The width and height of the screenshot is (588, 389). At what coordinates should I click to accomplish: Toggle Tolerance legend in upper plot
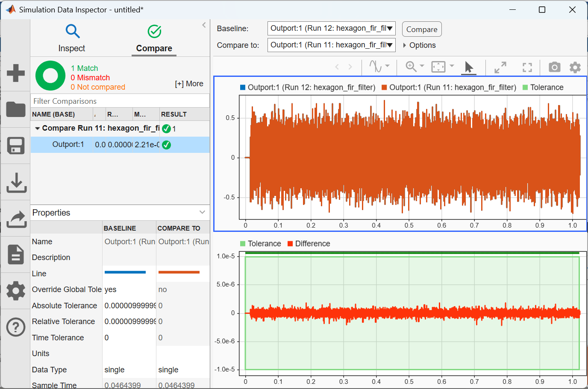[x=543, y=88]
